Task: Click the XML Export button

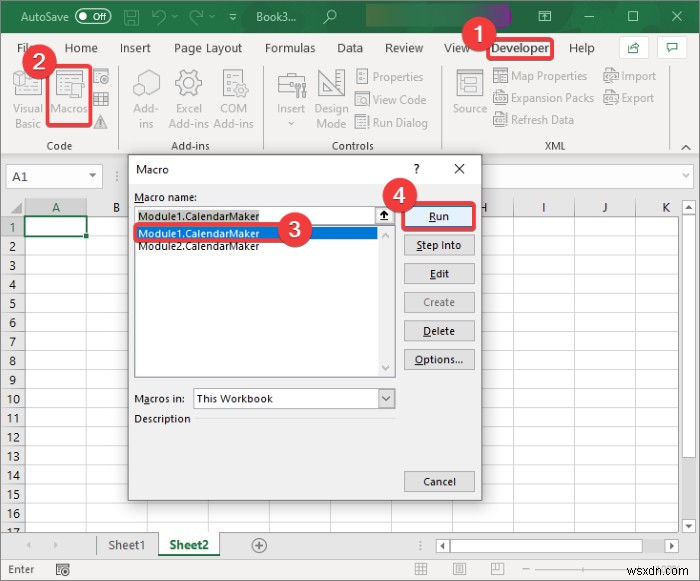Action: (629, 98)
